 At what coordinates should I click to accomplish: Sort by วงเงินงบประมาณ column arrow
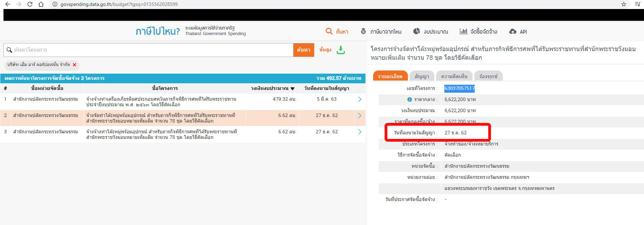(x=292, y=89)
